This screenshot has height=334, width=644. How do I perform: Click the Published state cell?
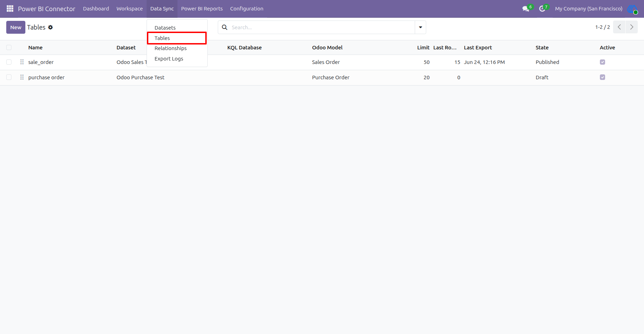(x=547, y=62)
